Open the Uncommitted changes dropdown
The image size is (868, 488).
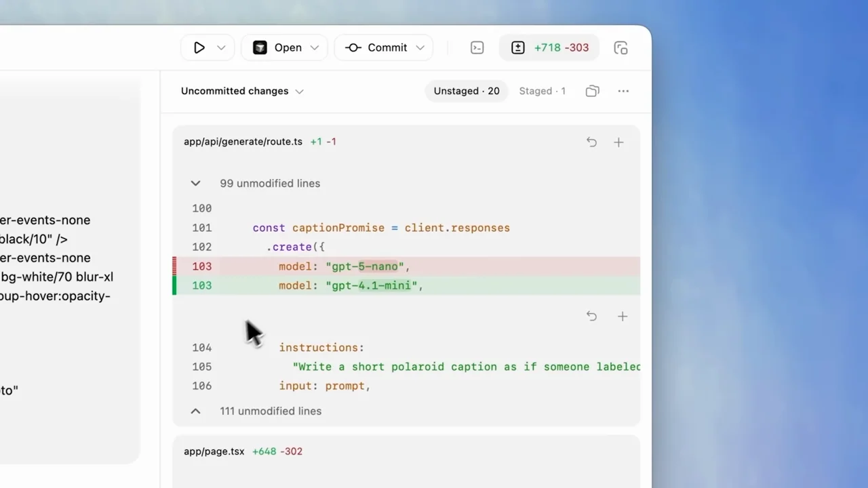242,91
